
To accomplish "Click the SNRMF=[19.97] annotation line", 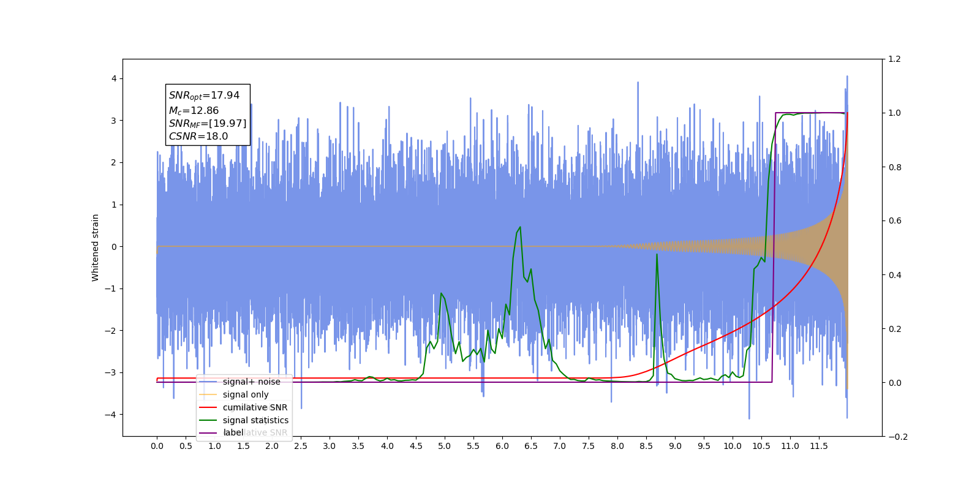I will click(208, 124).
